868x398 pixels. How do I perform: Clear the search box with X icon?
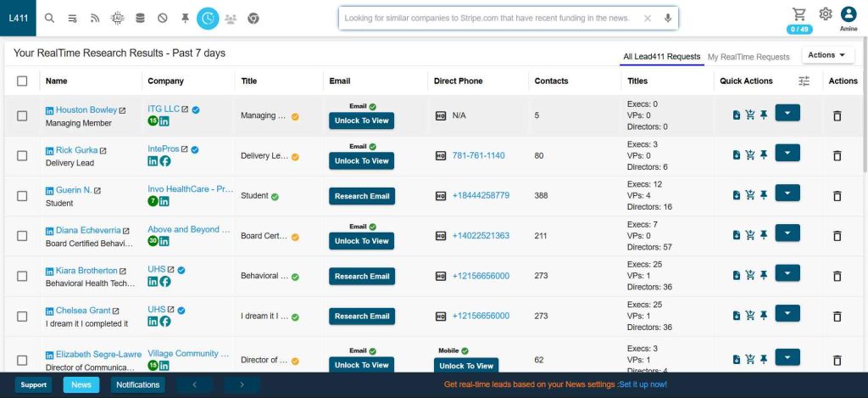[647, 19]
